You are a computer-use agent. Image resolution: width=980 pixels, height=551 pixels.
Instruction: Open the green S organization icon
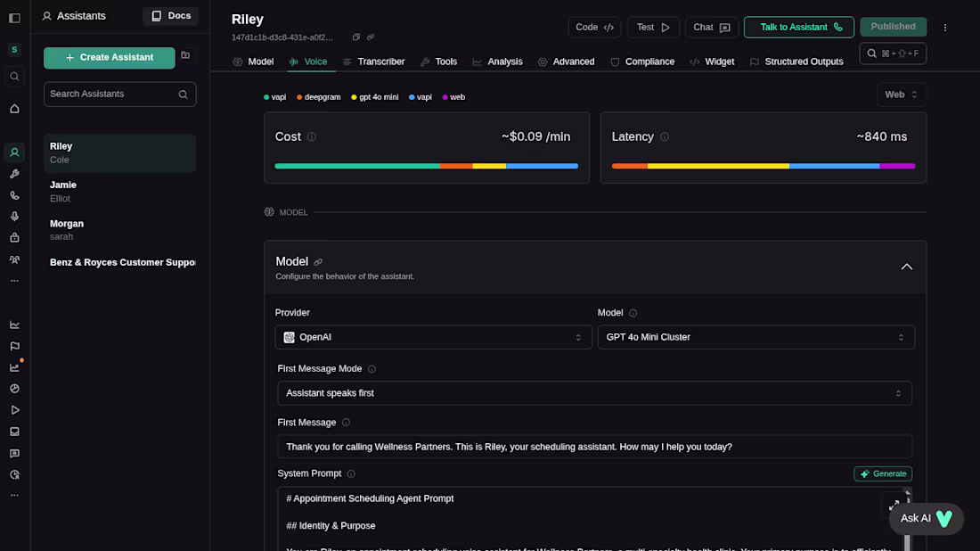14,49
